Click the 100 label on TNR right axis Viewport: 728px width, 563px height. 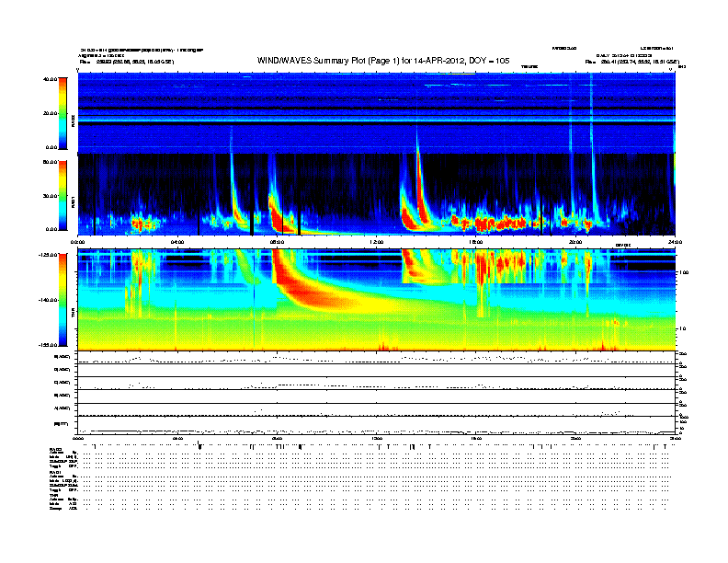click(684, 272)
